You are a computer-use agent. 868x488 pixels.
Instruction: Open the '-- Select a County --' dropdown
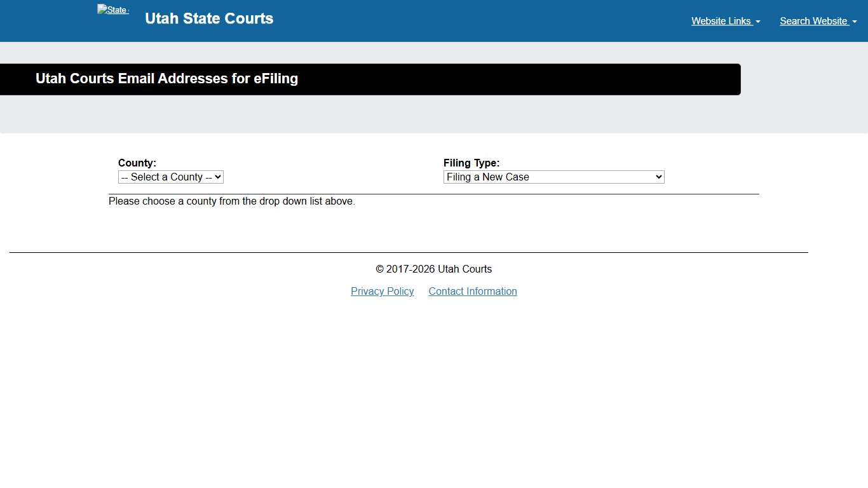click(170, 177)
